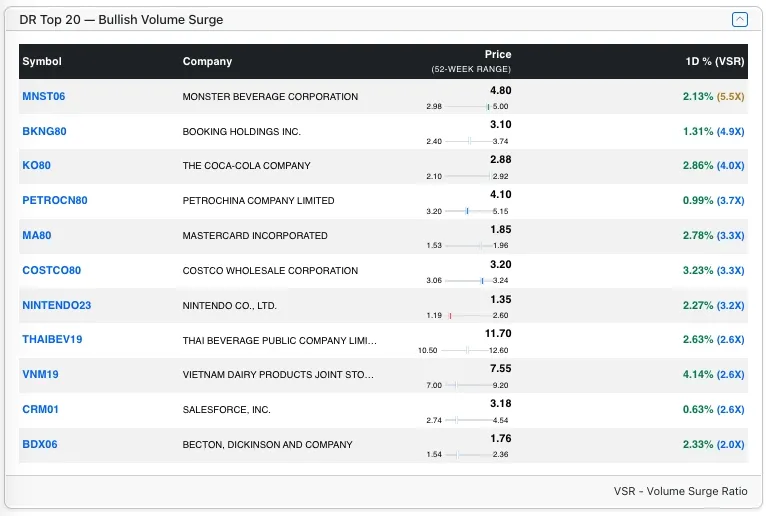Click the 2.27% (3.2X) change value
Screen dimensions: 766x516
tap(714, 305)
